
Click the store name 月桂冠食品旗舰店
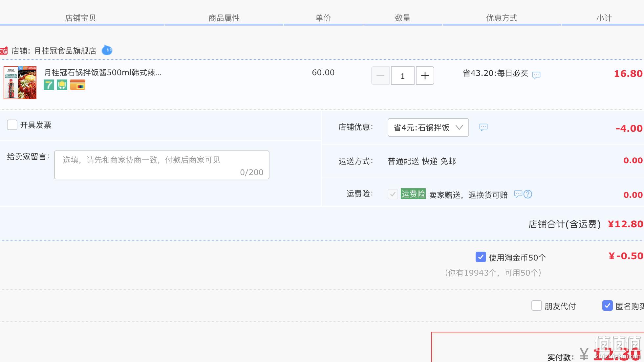[x=65, y=51]
